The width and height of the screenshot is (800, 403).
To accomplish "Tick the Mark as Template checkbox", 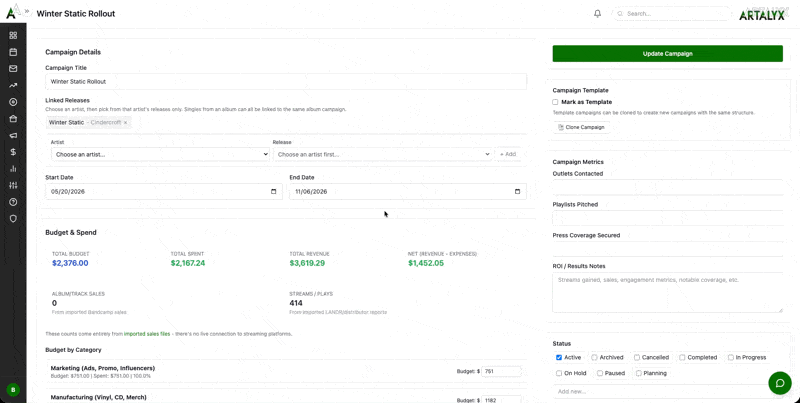I will click(x=555, y=102).
